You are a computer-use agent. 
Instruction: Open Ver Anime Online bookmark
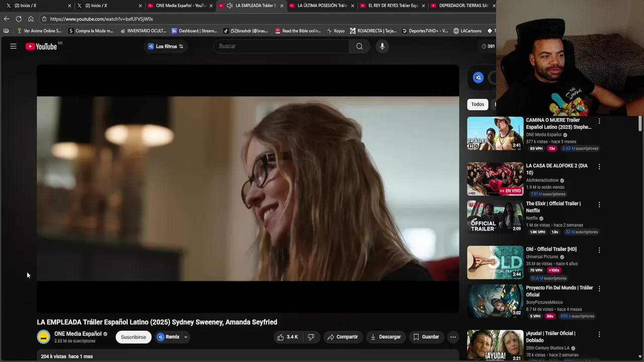pos(39,31)
